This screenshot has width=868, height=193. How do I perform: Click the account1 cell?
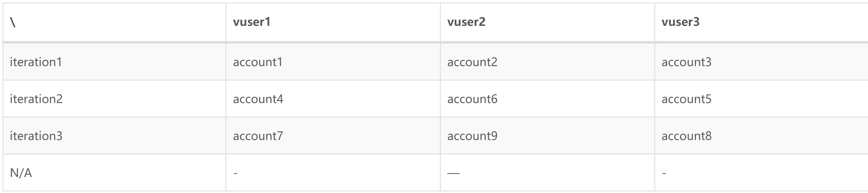click(258, 62)
